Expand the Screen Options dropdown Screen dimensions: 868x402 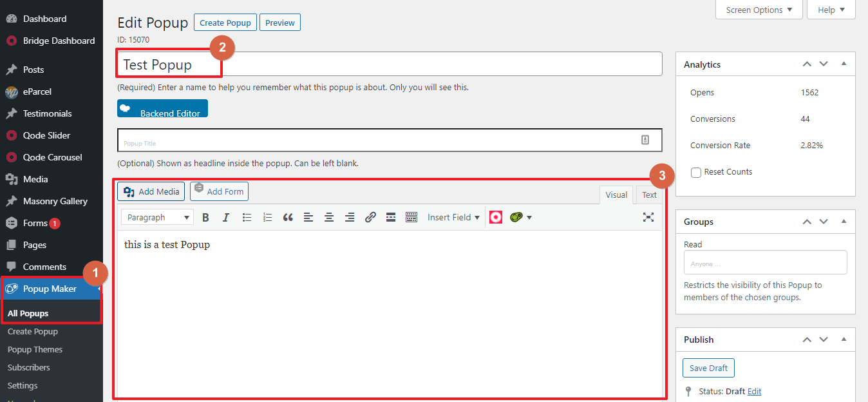pos(759,10)
